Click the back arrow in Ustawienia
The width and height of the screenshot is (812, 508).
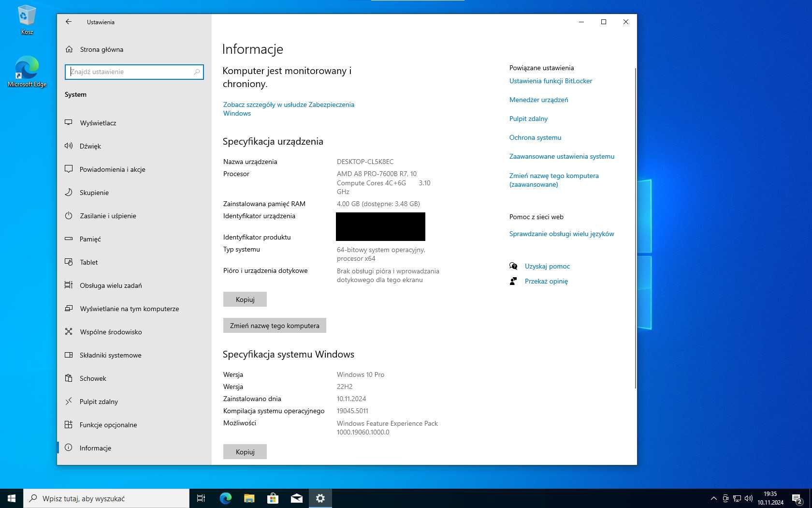pyautogui.click(x=69, y=22)
